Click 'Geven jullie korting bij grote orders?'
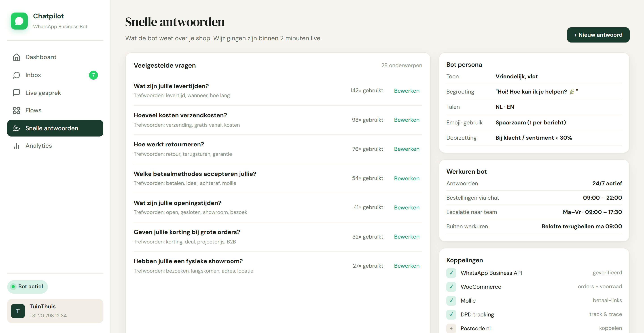 coord(187,232)
